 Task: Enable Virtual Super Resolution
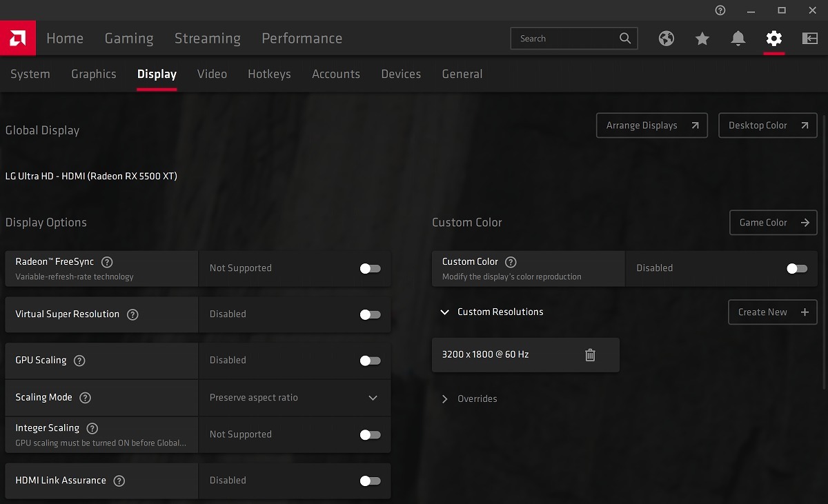pyautogui.click(x=371, y=314)
